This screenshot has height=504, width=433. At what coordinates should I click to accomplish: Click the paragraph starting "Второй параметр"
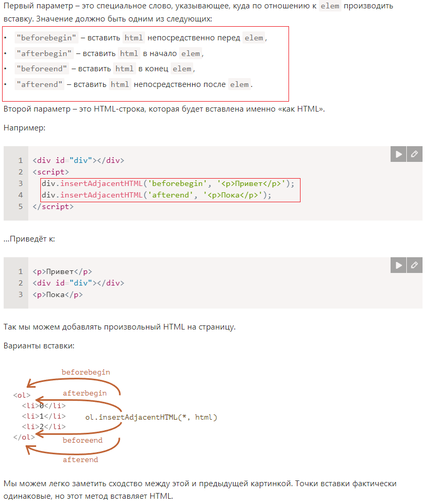coord(164,109)
